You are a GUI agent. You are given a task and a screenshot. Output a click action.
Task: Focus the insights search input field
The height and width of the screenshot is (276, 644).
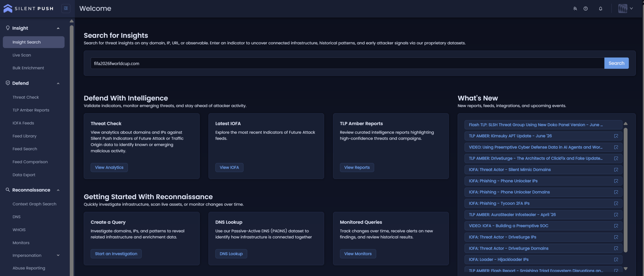(x=347, y=63)
